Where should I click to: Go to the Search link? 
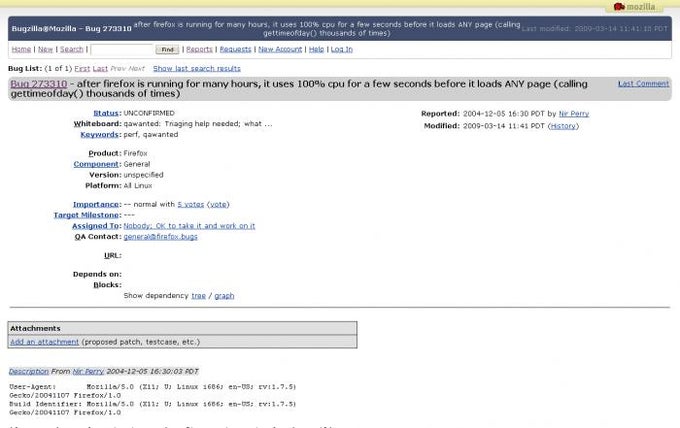point(72,49)
